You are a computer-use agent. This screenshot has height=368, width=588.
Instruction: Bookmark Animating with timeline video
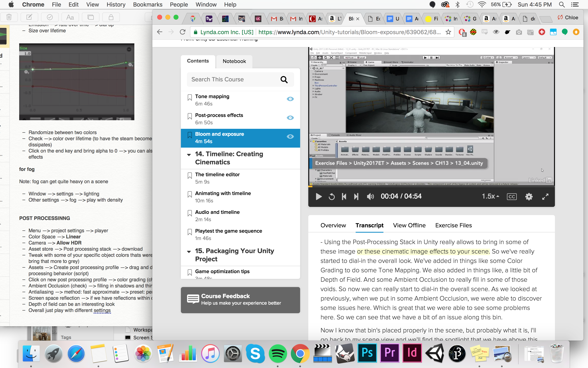[189, 194]
